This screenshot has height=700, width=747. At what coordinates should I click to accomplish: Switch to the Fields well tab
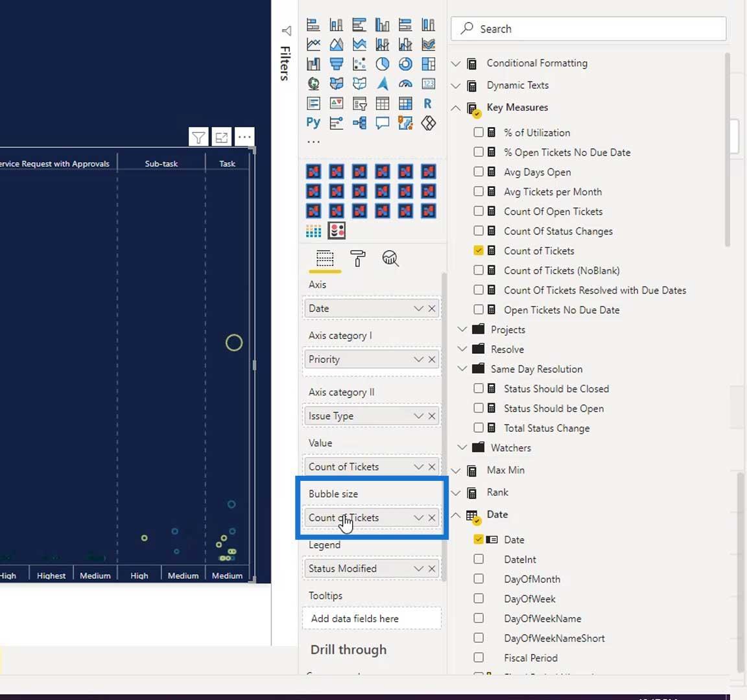pyautogui.click(x=325, y=259)
